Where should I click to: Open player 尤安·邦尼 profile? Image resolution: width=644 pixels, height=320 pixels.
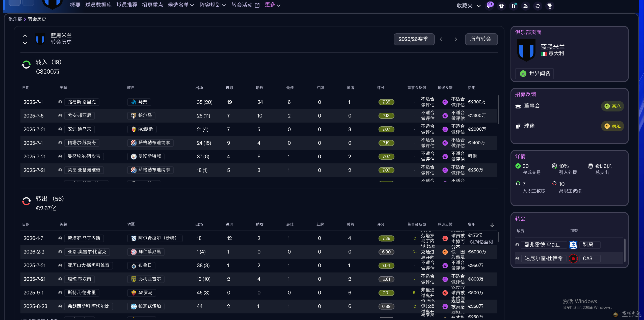79,115
